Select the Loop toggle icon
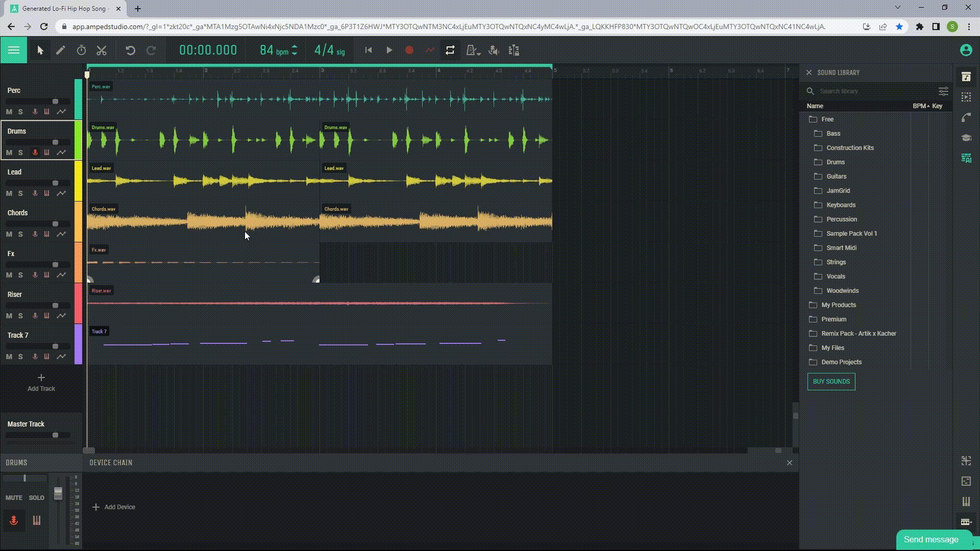The width and height of the screenshot is (980, 551). [x=450, y=51]
